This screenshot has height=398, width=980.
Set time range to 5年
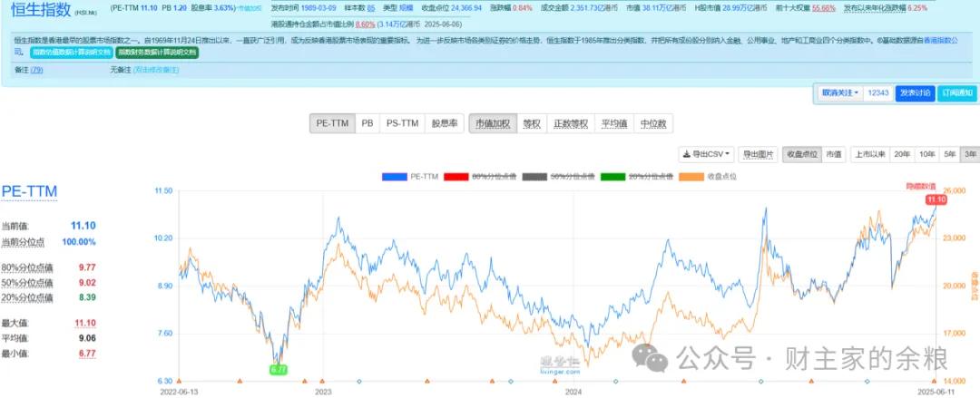click(950, 154)
